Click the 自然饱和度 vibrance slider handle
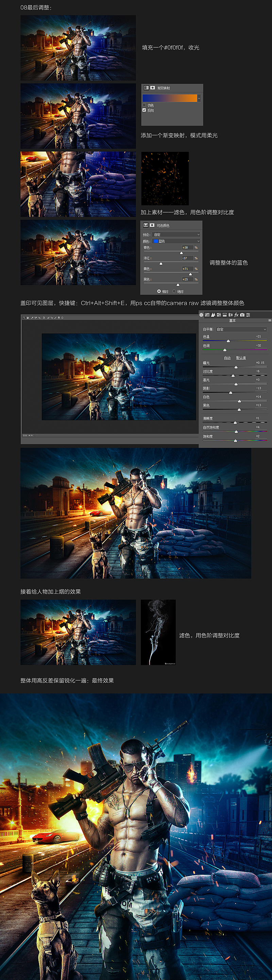Viewport: 272px width, 980px height. [x=236, y=432]
